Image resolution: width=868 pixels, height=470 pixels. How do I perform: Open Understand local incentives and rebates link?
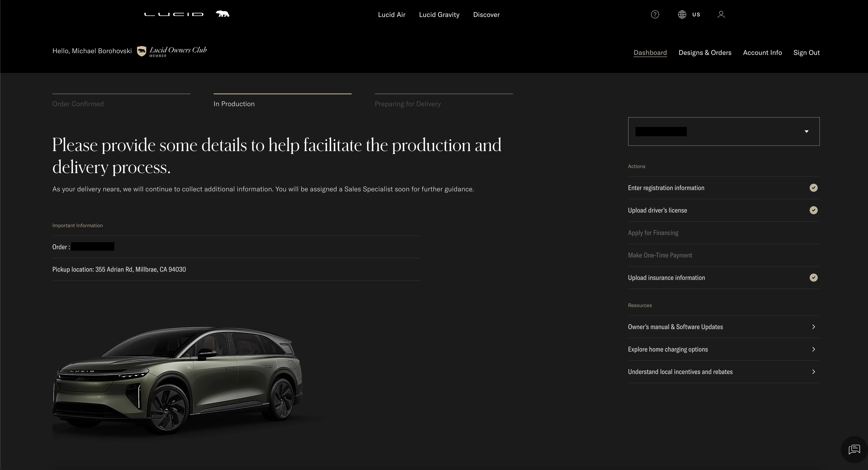[x=724, y=372]
